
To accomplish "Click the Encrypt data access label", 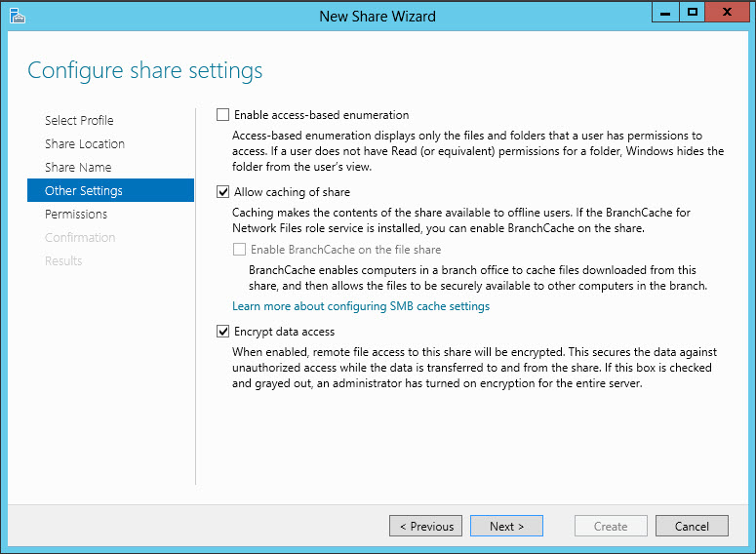I will tap(285, 332).
